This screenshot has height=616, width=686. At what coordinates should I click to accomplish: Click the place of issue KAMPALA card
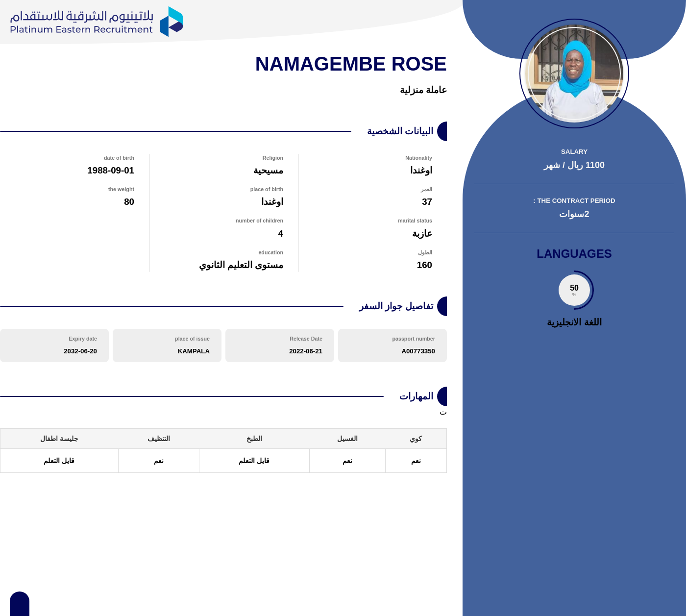167,345
